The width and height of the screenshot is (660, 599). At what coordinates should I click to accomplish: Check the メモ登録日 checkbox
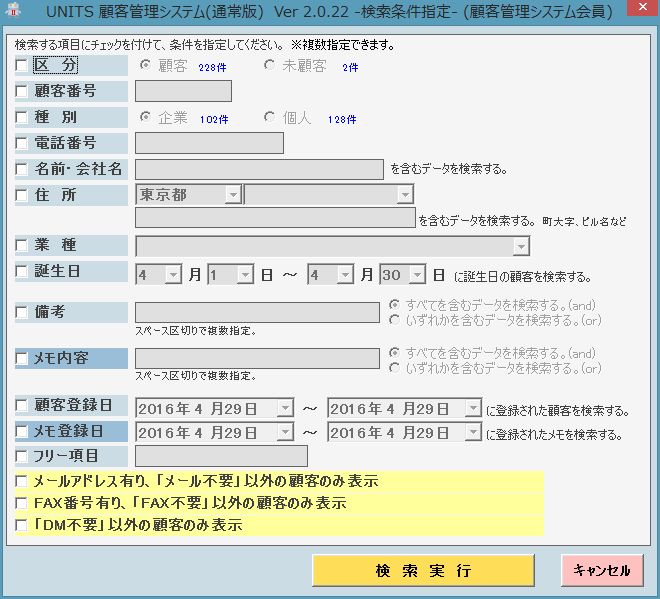[x=21, y=431]
